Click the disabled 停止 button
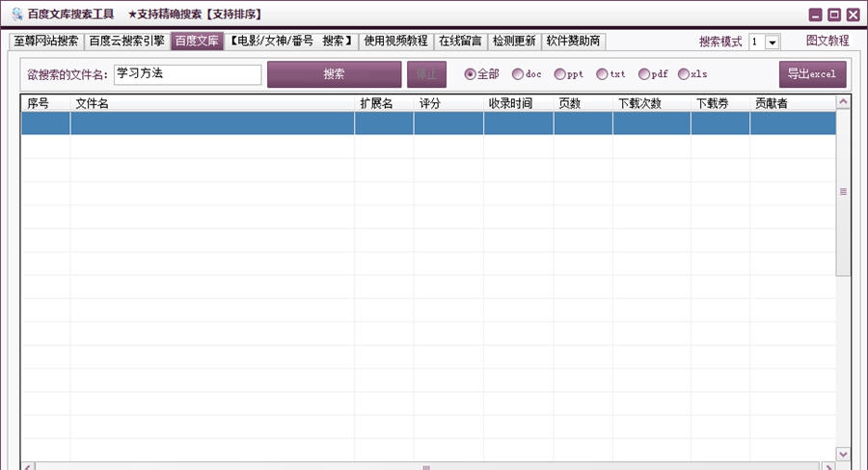Image resolution: width=868 pixels, height=470 pixels. [426, 74]
